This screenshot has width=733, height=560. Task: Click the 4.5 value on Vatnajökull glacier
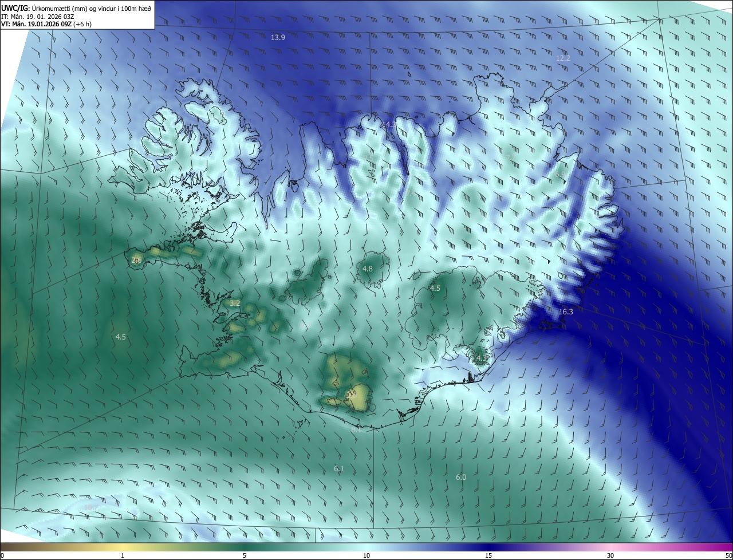435,289
